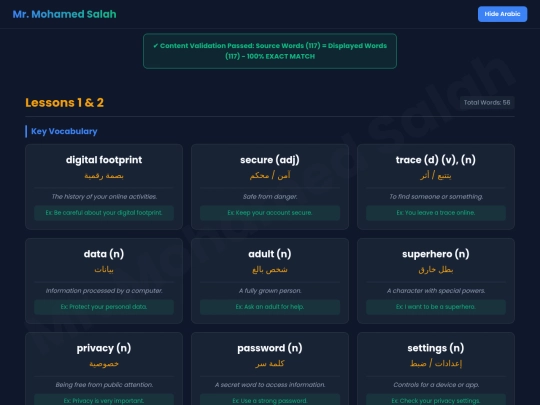540x405 pixels.
Task: Click the trace (d) (v), (n) card
Action: [436, 187]
